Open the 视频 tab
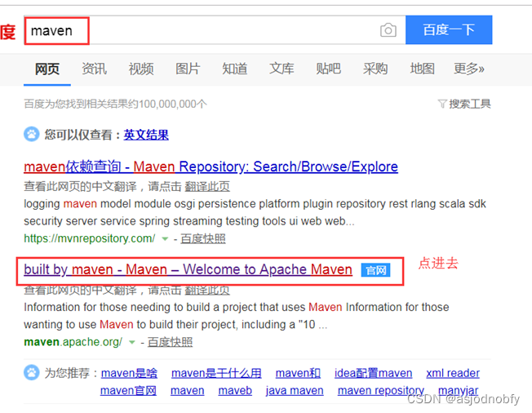This screenshot has width=532, height=413. pyautogui.click(x=141, y=69)
